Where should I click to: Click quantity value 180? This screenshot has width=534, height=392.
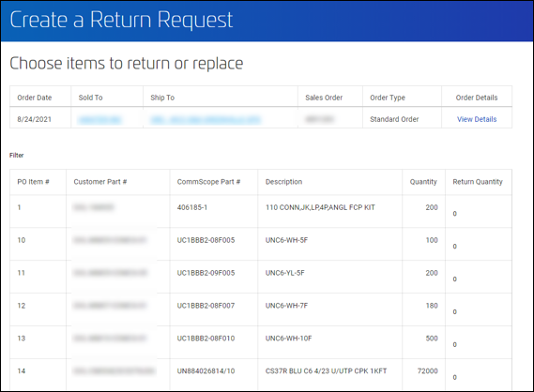pyautogui.click(x=432, y=305)
